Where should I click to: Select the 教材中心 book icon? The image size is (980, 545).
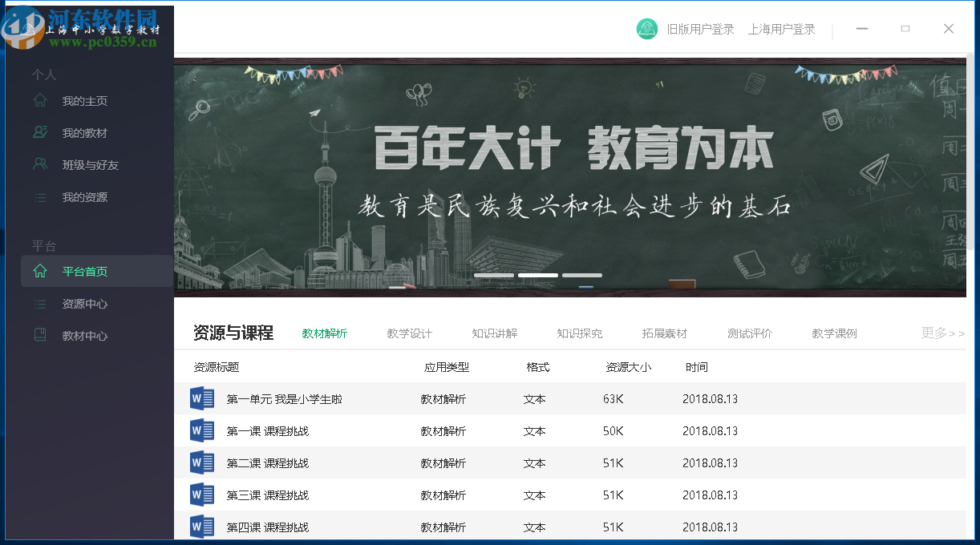point(40,335)
